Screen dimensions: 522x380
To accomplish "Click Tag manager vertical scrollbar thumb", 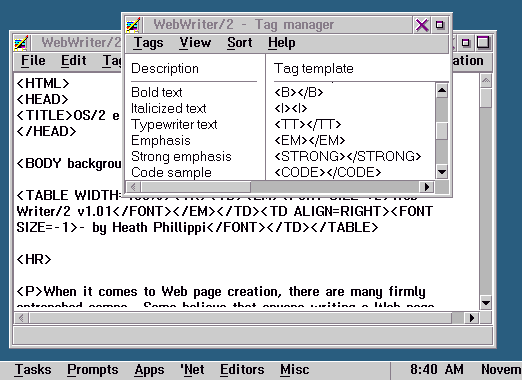I will point(442,131).
